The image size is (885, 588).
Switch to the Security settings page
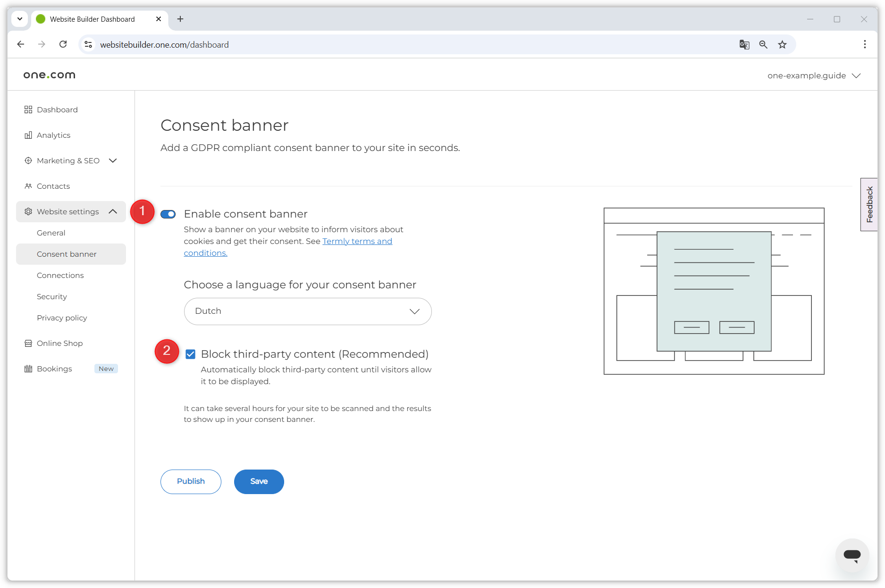tap(51, 296)
